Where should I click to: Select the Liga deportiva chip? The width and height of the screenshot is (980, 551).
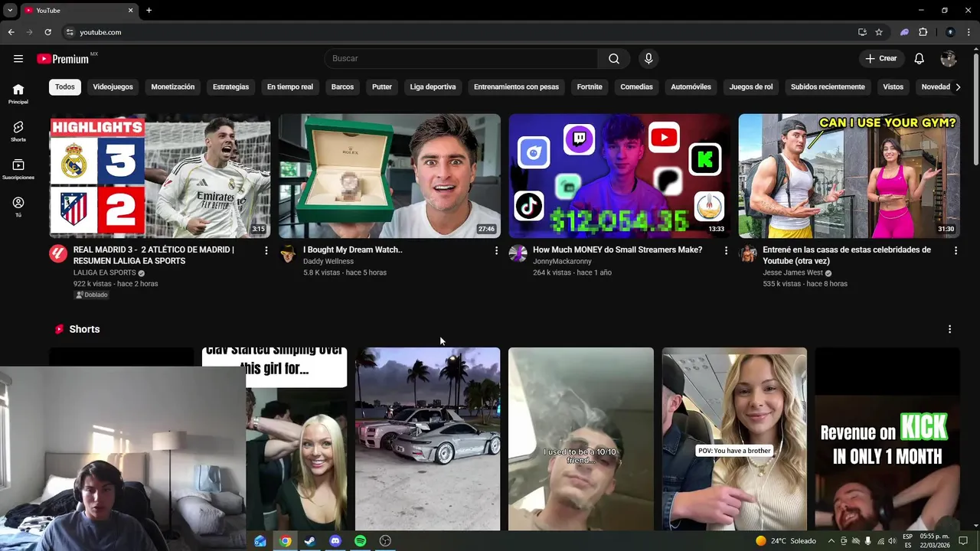coord(433,87)
